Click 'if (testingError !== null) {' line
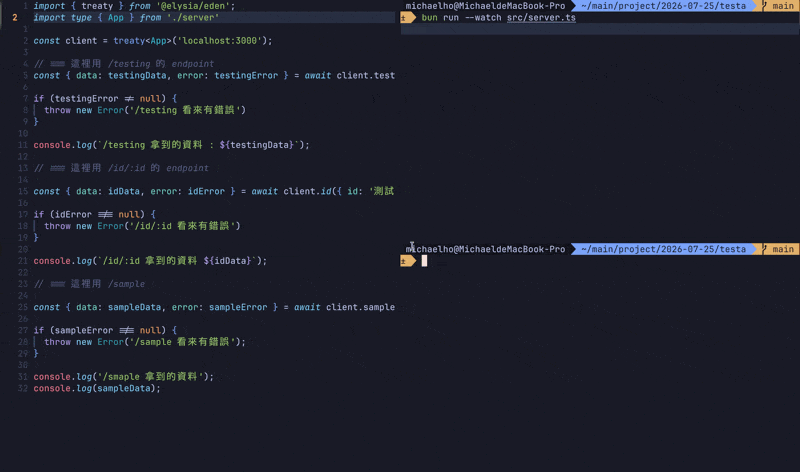The height and width of the screenshot is (472, 800). (105, 98)
